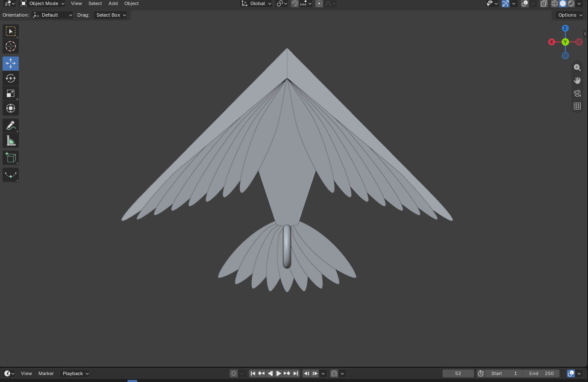Open the Add menu
The image size is (588, 382).
tap(113, 3)
